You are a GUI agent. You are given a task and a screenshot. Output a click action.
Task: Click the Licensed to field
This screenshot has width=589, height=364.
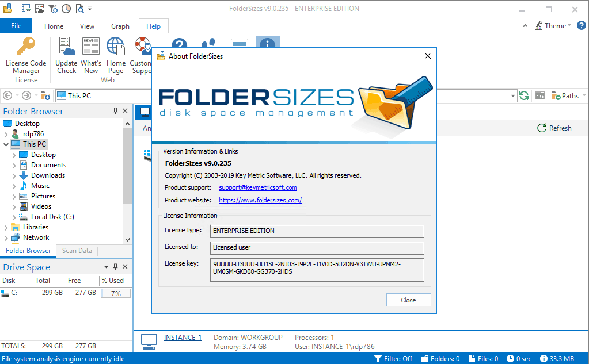(317, 248)
